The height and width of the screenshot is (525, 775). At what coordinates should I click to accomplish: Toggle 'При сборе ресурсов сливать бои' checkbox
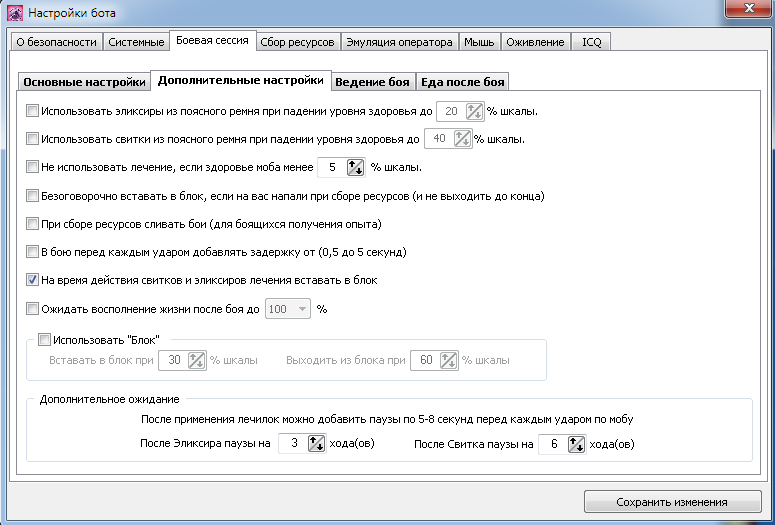[x=32, y=223]
